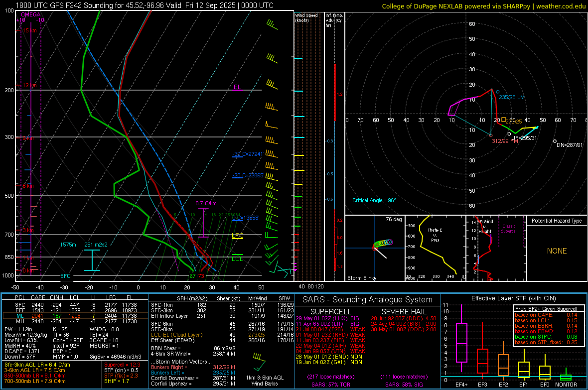Image resolution: width=588 pixels, height=390 pixels.
Task: Click the -30 C=27241' height label
Action: click(x=248, y=154)
